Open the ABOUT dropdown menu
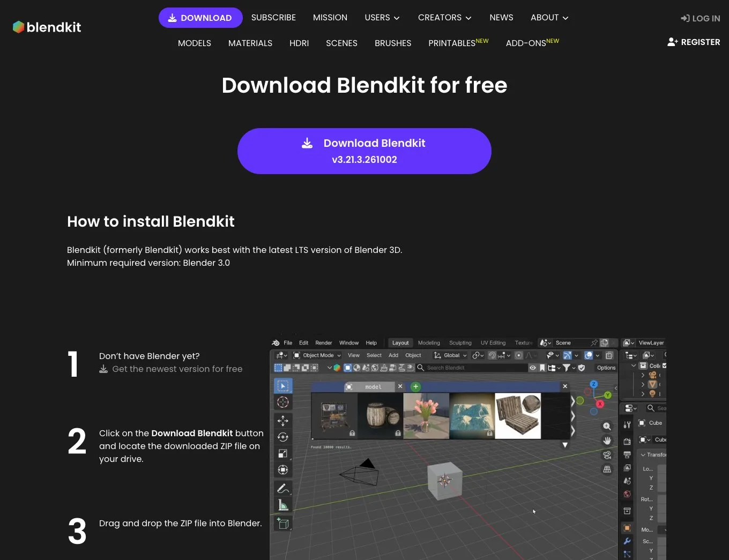The image size is (729, 560). tap(549, 18)
